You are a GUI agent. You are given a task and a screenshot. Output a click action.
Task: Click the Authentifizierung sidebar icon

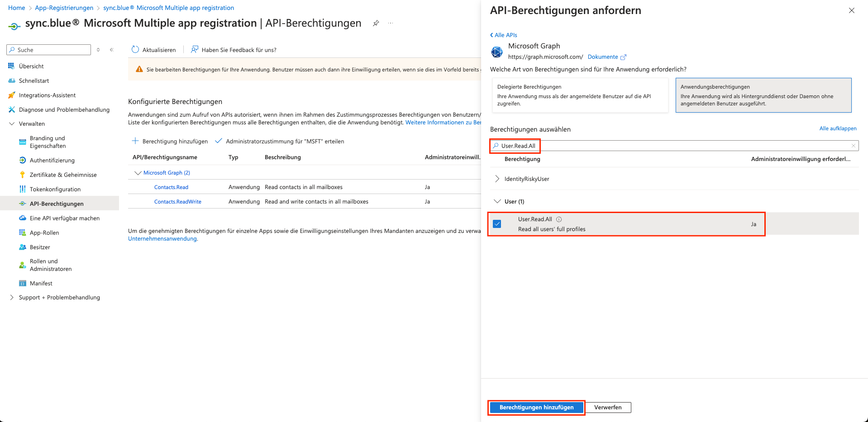click(x=23, y=161)
